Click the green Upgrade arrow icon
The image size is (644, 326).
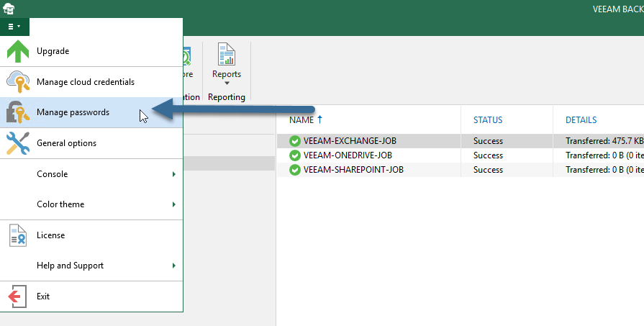tap(18, 51)
